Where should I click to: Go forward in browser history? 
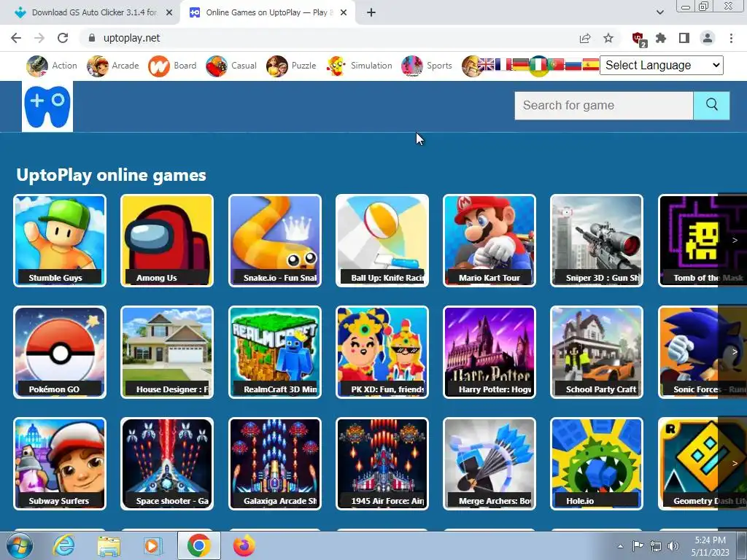point(39,38)
